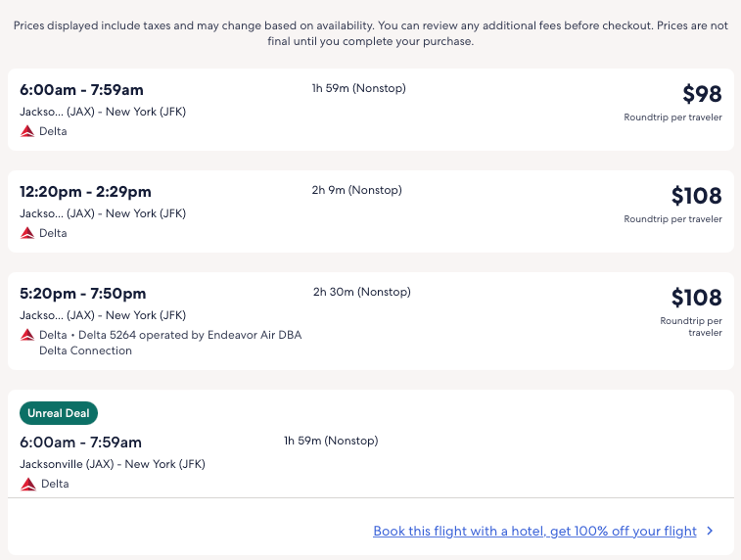741x560 pixels.
Task: Click the 2h 9m (Nonstop) duration
Action: (x=356, y=190)
